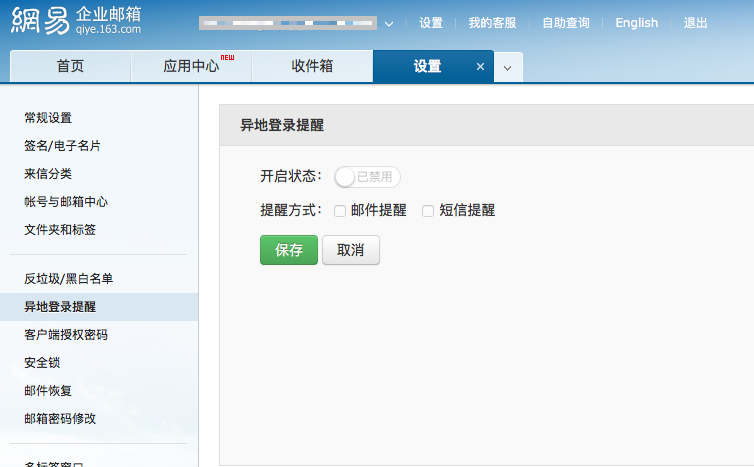Open the account name dropdown
Image resolution: width=754 pixels, height=467 pixels.
(x=388, y=23)
